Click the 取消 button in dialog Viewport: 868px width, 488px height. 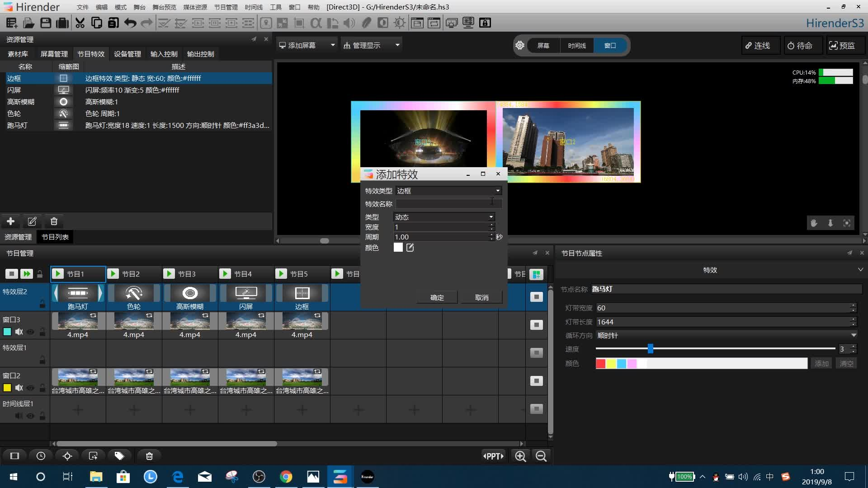pos(482,297)
